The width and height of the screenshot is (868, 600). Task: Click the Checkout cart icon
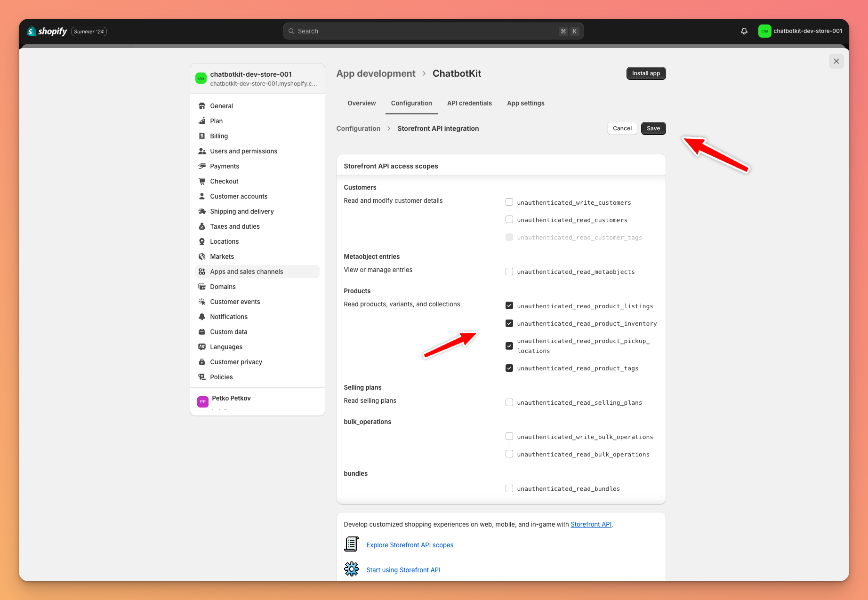click(202, 181)
